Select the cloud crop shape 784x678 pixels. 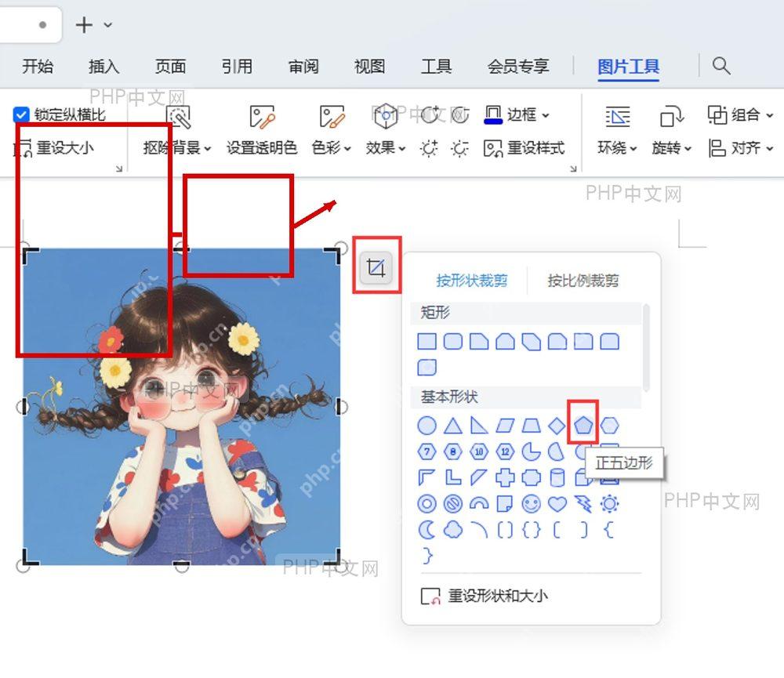pos(453,530)
